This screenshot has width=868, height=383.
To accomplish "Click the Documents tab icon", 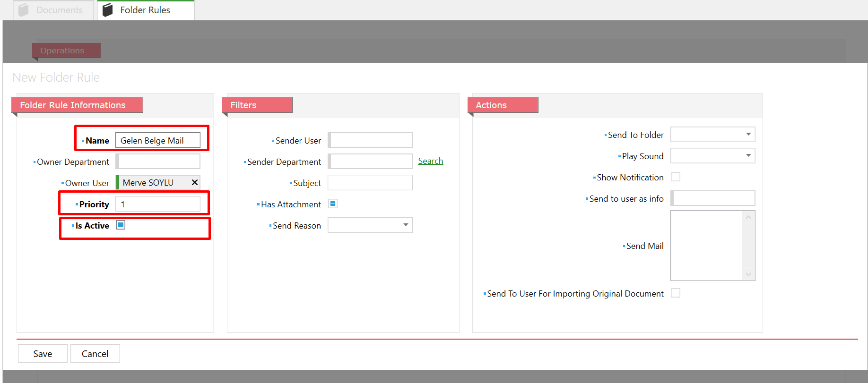I will (24, 10).
